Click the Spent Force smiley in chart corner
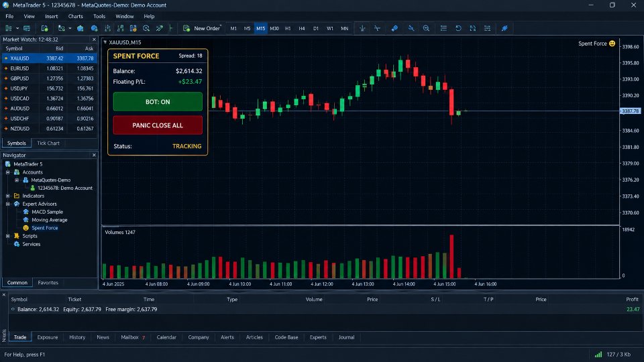 (612, 44)
